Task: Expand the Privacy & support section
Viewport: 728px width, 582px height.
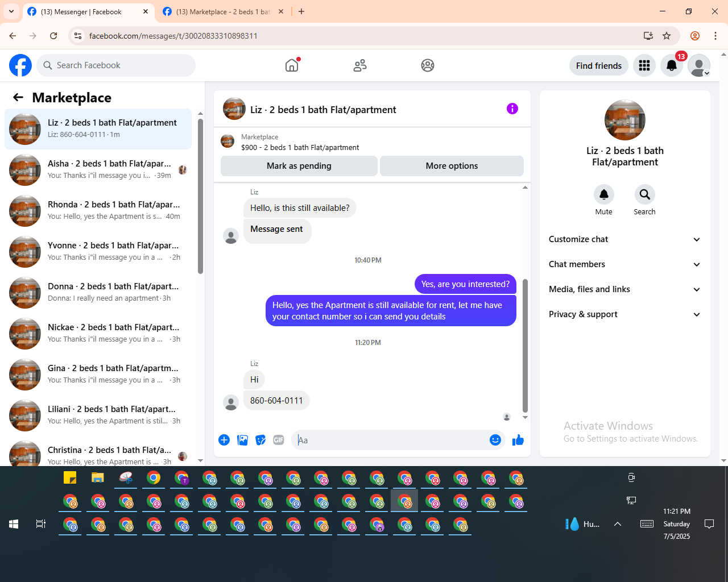Action: pyautogui.click(x=625, y=314)
